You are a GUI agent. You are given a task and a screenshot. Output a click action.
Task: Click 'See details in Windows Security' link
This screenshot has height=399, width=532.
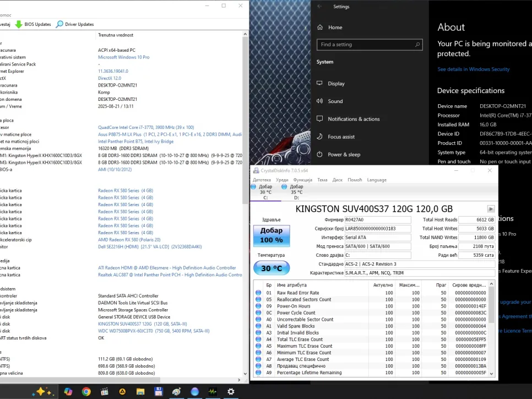[473, 69]
